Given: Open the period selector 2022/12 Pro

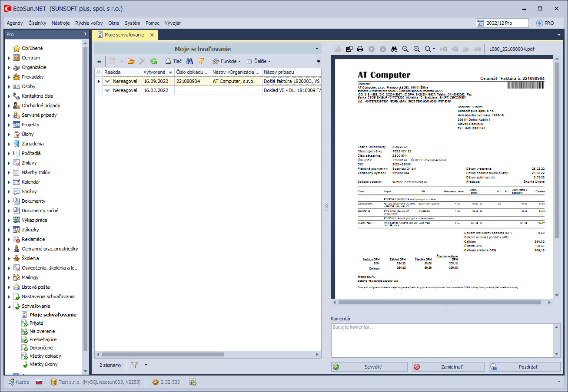Looking at the screenshot, I should tap(502, 23).
